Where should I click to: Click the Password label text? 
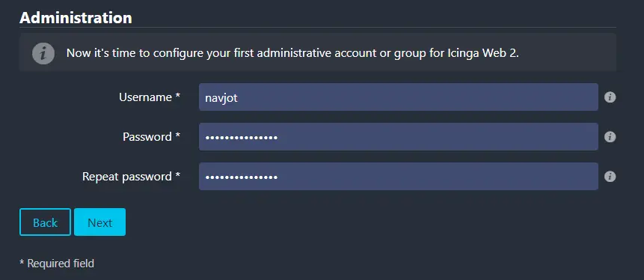tap(147, 136)
